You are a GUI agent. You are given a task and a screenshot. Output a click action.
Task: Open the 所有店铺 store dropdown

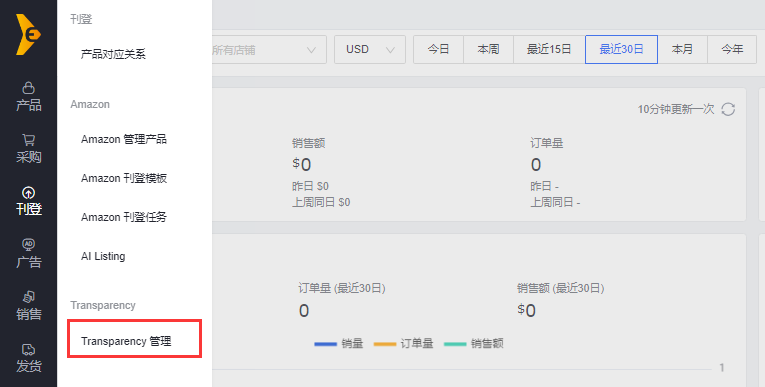pos(269,49)
